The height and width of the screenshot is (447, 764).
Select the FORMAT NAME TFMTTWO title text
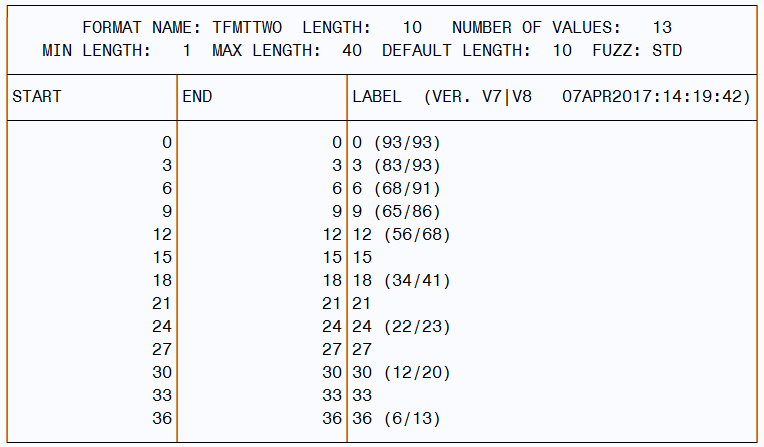[x=182, y=28]
